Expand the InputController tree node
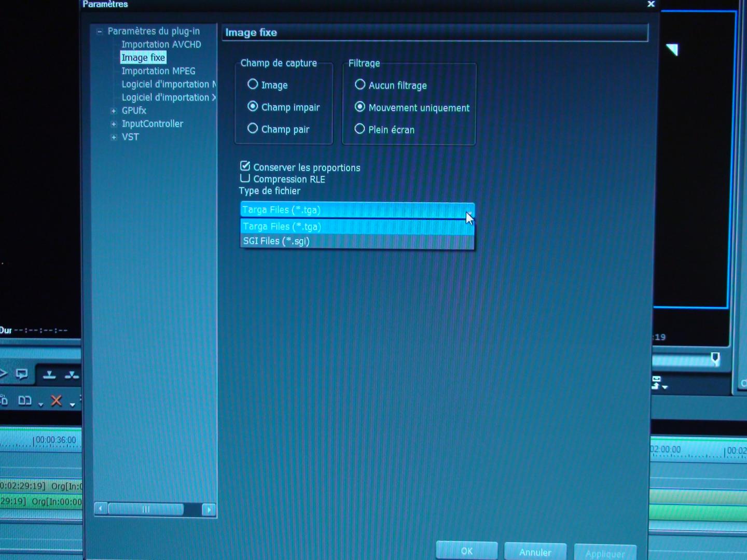Image resolution: width=747 pixels, height=560 pixels. 114,124
